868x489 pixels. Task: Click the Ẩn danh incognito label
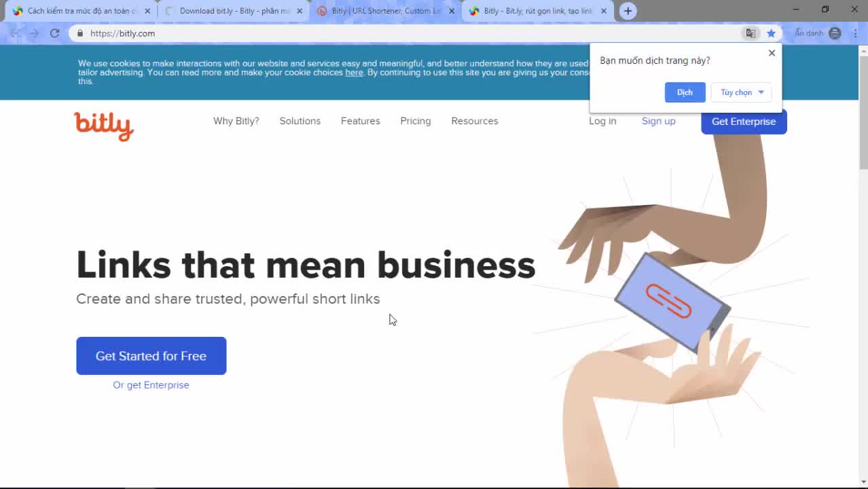tap(809, 33)
